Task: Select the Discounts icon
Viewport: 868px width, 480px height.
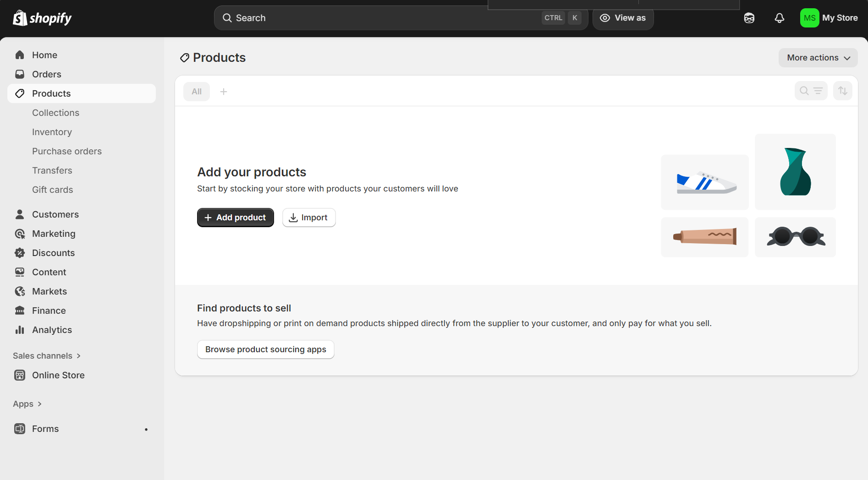Action: [x=20, y=252]
